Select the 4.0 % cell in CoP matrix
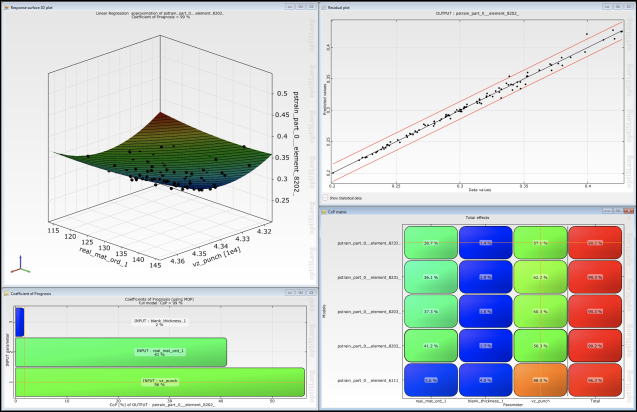The height and width of the screenshot is (412, 637). tap(485, 380)
